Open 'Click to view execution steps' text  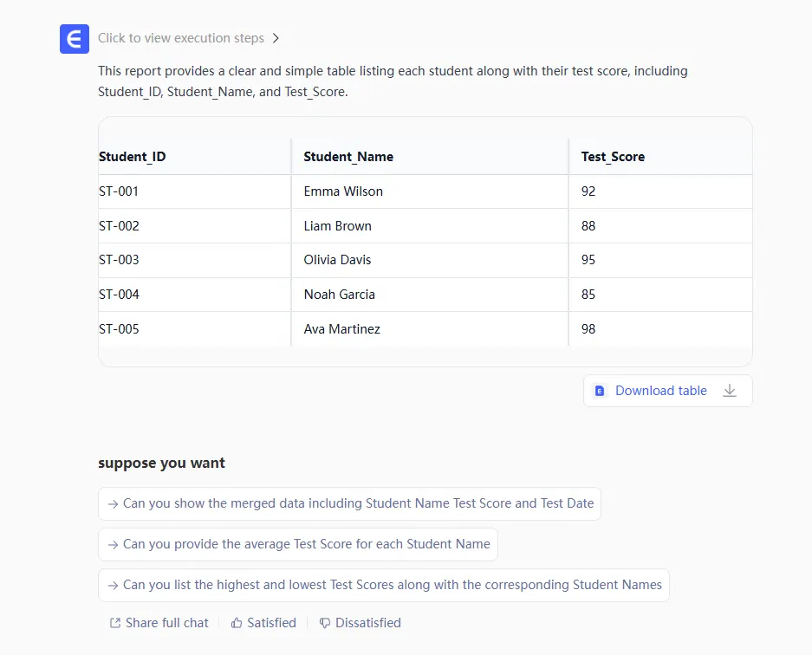180,38
